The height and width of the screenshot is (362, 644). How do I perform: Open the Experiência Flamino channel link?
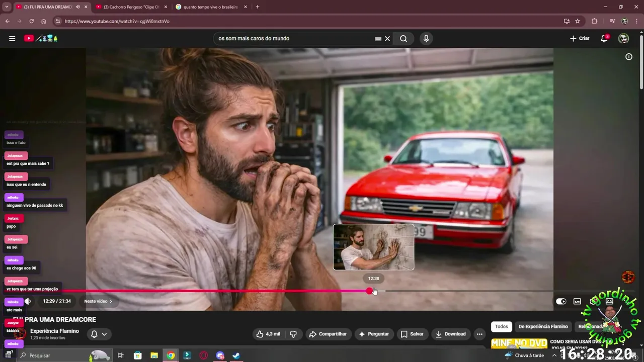point(54,331)
